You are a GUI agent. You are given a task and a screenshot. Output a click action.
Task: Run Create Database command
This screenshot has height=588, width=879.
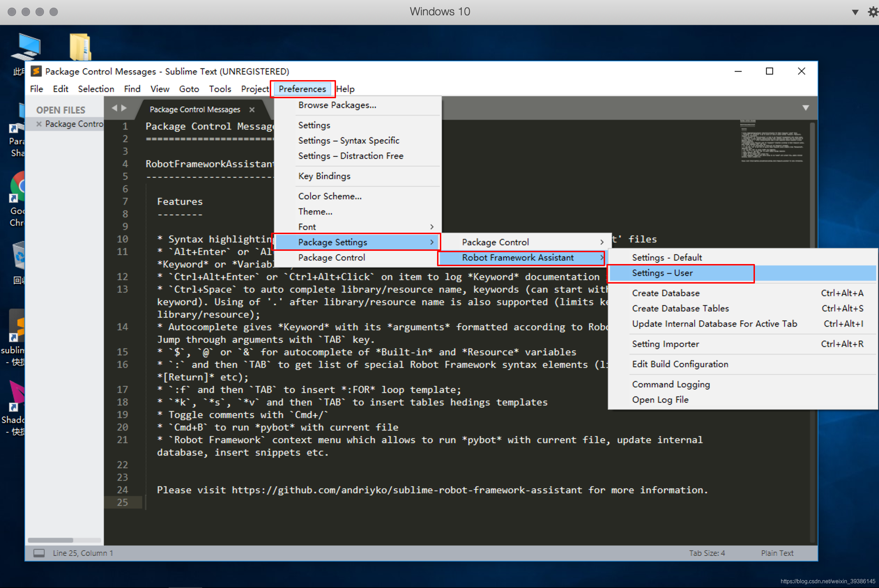(x=742, y=293)
